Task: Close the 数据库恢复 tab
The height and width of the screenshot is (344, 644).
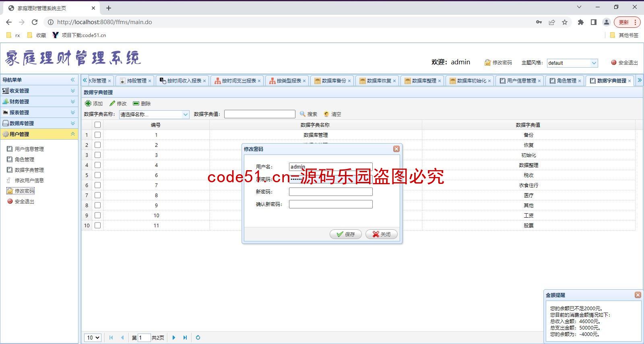Action: 394,81
